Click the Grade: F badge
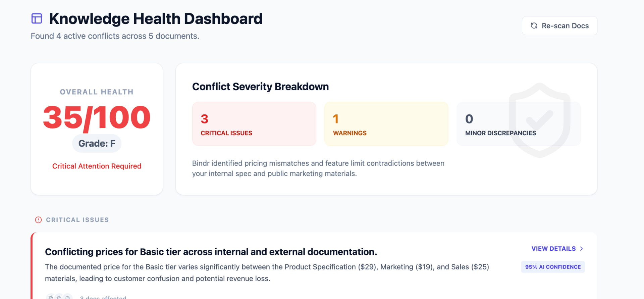The height and width of the screenshot is (299, 644). (x=97, y=144)
